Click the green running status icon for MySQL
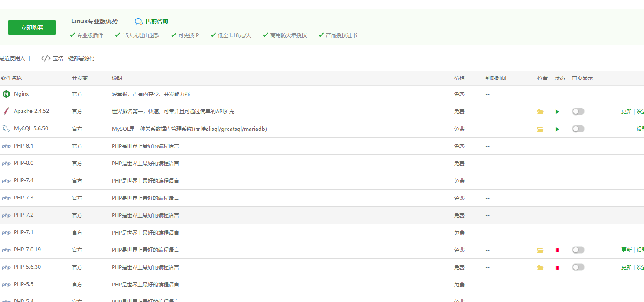The width and height of the screenshot is (644, 302). pos(557,129)
